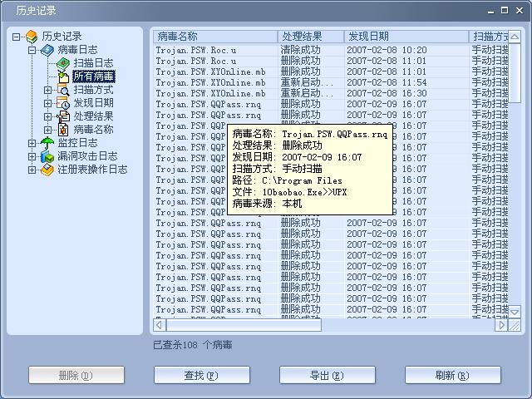
Task: Expand the 漏洞攻击日志 node
Action: pyautogui.click(x=32, y=156)
